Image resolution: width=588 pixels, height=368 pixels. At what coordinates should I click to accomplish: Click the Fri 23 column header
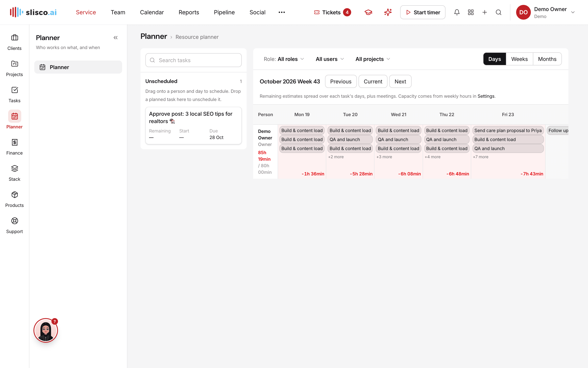(508, 114)
